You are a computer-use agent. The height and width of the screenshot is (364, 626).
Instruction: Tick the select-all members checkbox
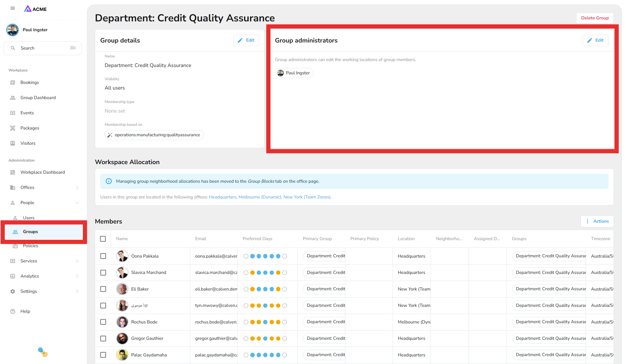103,239
